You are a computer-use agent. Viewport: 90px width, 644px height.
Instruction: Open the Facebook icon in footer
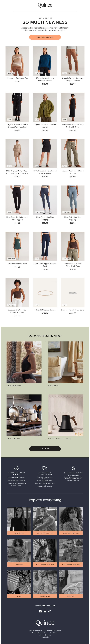[x=40, y=611]
